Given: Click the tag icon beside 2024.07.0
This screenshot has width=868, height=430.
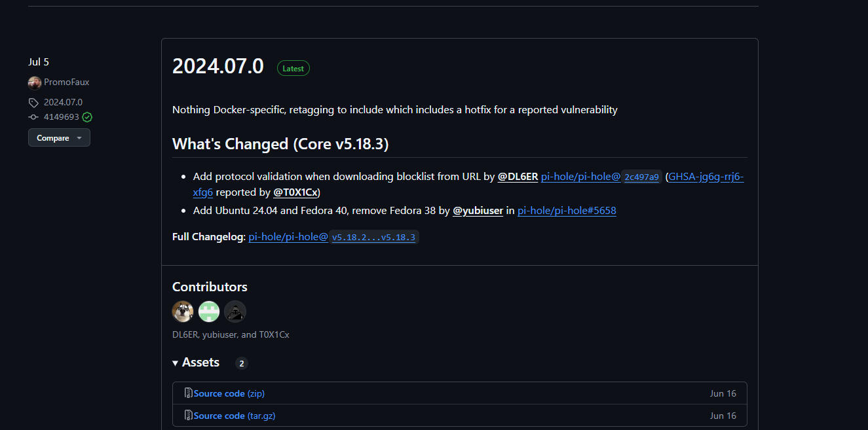Looking at the screenshot, I should (33, 102).
